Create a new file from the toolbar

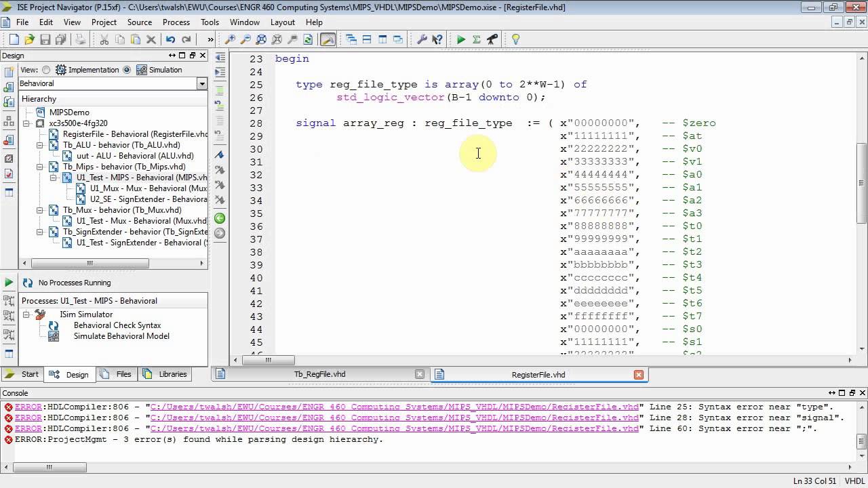click(x=14, y=39)
